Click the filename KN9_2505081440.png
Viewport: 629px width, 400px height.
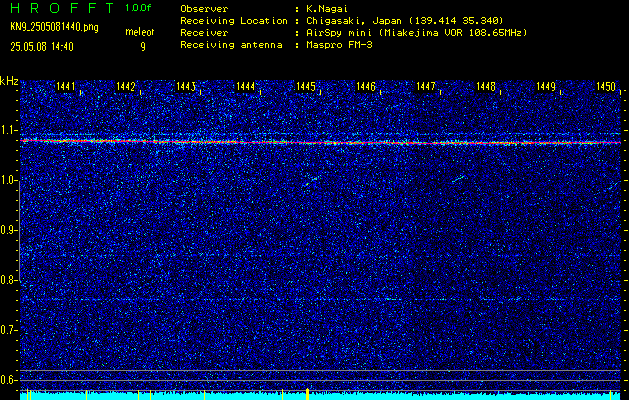tap(54, 27)
